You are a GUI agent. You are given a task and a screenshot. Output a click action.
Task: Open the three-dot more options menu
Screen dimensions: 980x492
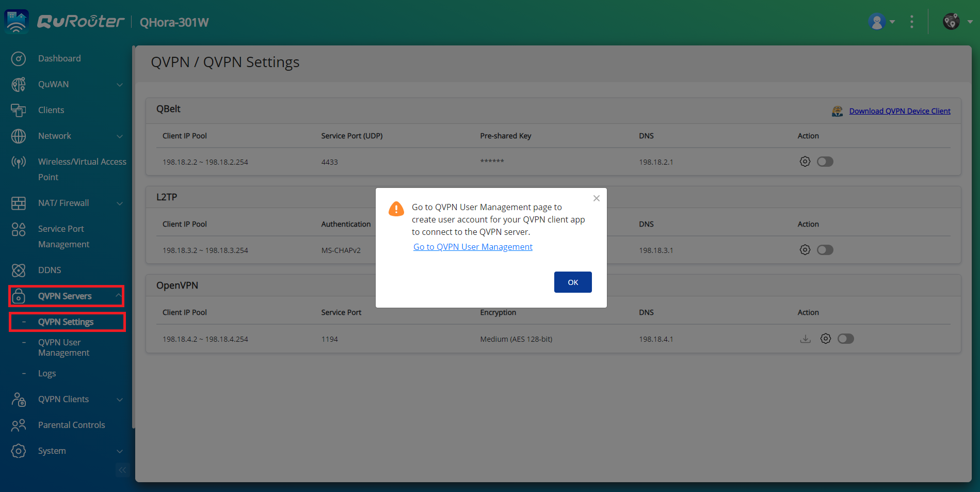(912, 22)
